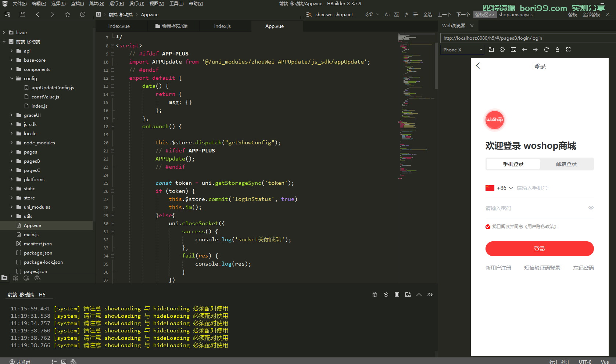Screen dimensions: 616x364
Task: Close the find and replace bar
Action: click(x=608, y=15)
